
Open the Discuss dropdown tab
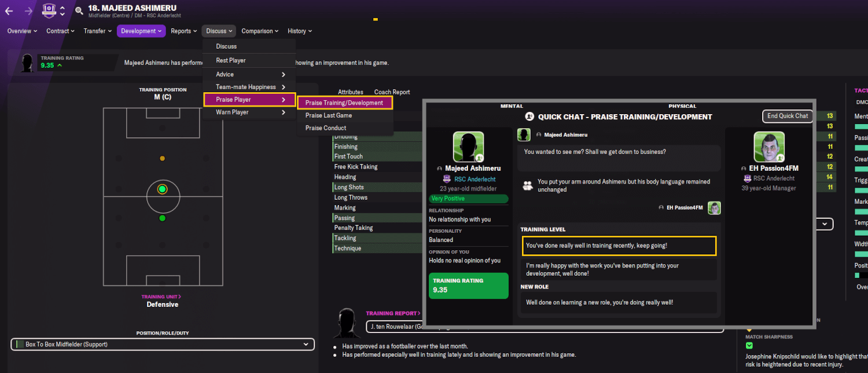219,31
